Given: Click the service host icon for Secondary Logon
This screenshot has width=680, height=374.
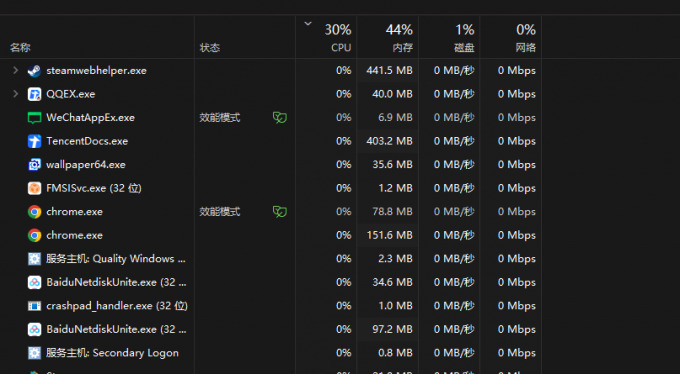Looking at the screenshot, I should pos(34,353).
